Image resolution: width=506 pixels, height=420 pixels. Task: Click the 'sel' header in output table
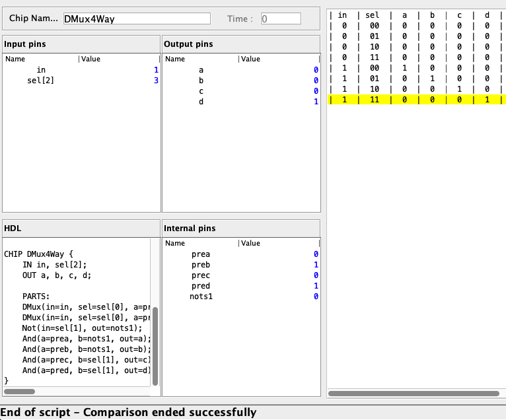pyautogui.click(x=373, y=15)
